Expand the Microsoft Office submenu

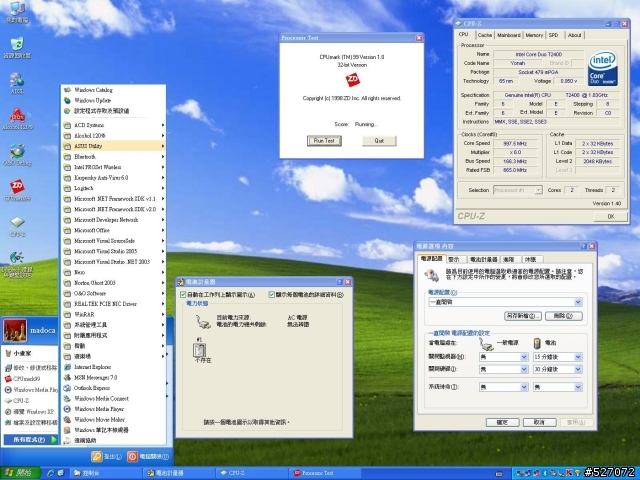pos(114,230)
